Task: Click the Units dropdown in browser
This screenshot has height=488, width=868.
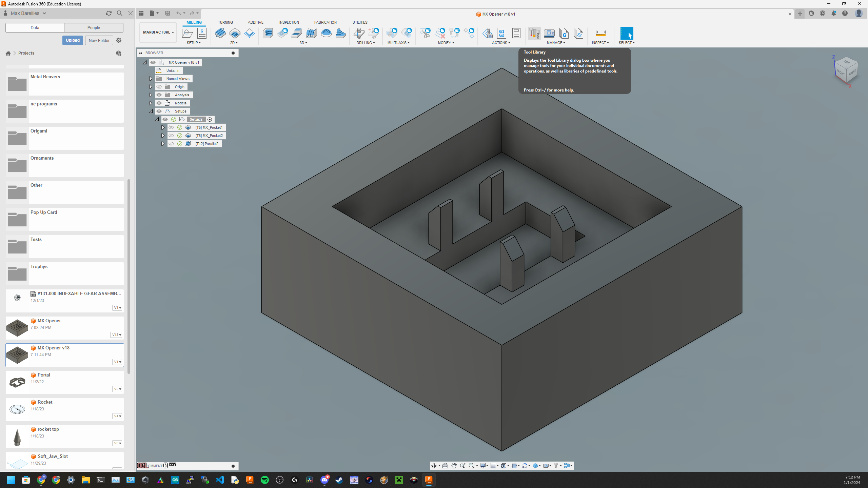Action: tap(173, 70)
